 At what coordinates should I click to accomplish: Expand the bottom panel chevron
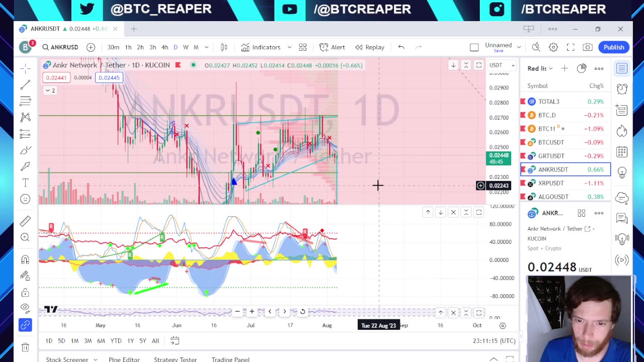tap(494, 359)
